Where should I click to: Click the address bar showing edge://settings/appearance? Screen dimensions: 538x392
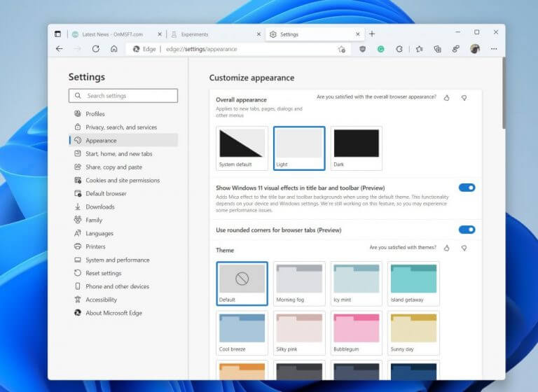click(x=238, y=49)
